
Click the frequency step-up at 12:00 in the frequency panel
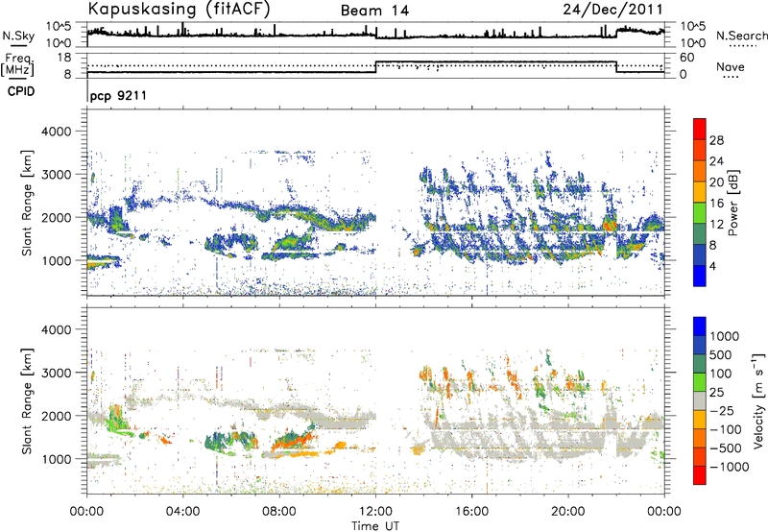pos(375,67)
